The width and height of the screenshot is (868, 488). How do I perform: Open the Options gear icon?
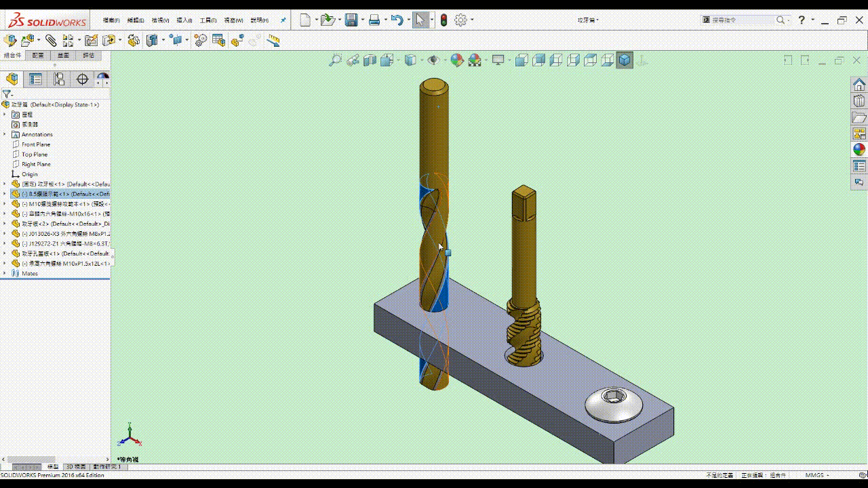tap(461, 20)
